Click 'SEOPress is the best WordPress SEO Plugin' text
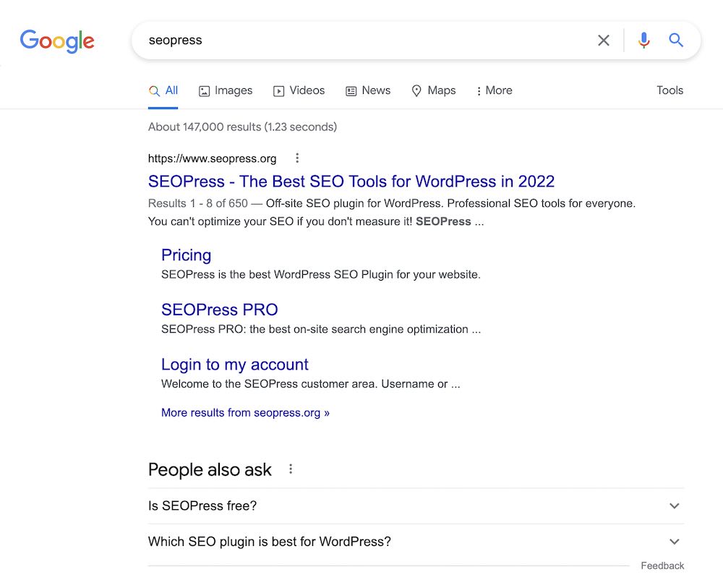723x588 pixels. click(321, 274)
